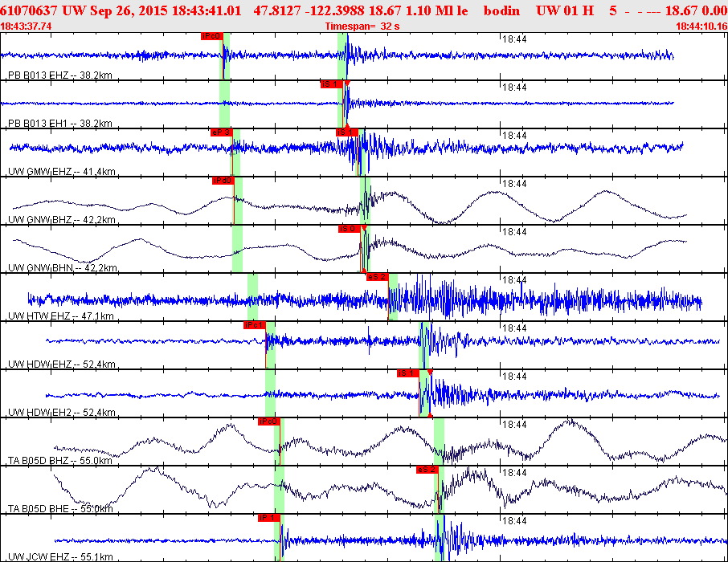Click the 18:44 tick label on UW JCW EHZ trace

[514, 521]
